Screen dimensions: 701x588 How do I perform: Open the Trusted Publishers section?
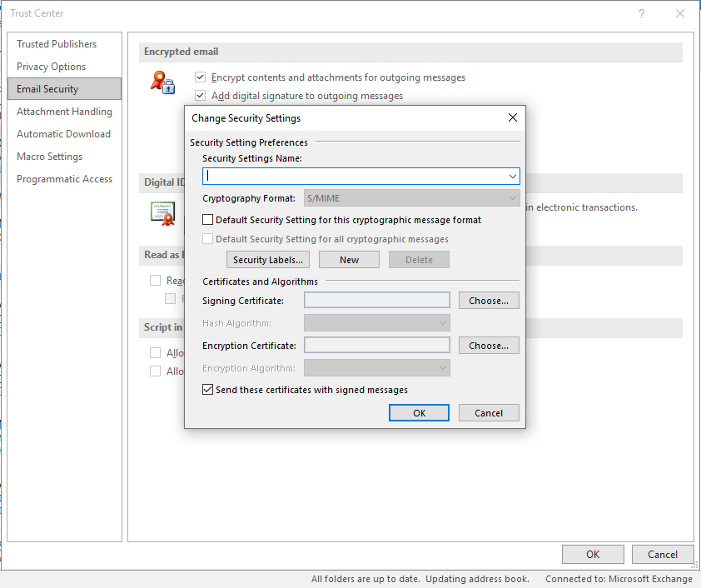[x=64, y=44]
